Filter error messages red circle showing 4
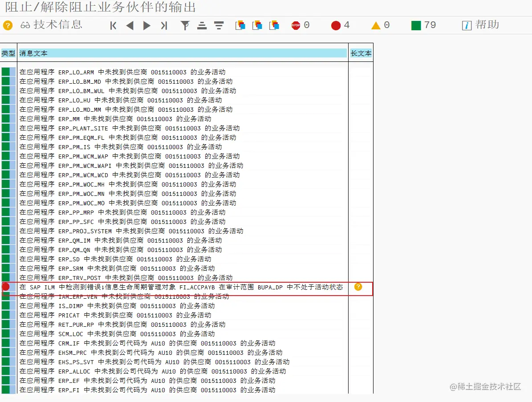This screenshot has width=532, height=402. click(x=340, y=25)
